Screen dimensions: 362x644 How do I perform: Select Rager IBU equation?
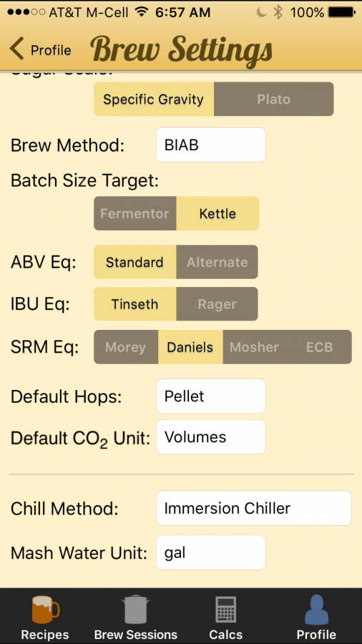(x=217, y=304)
